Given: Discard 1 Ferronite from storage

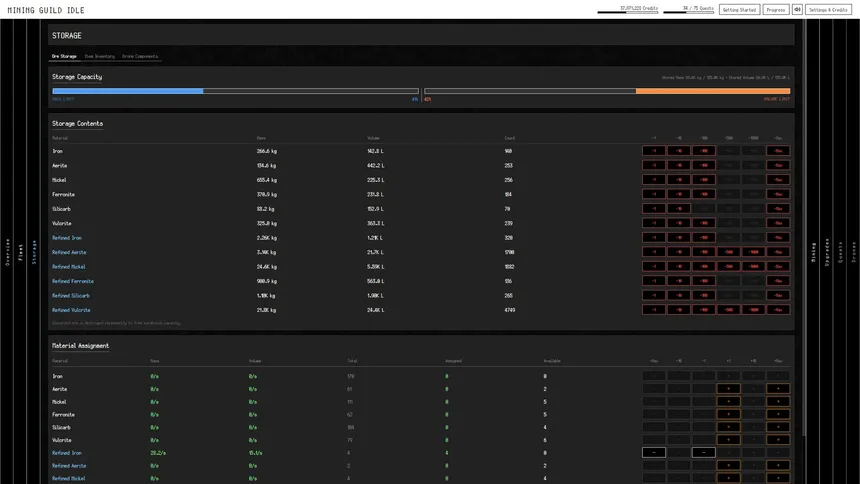Looking at the screenshot, I should tap(654, 194).
